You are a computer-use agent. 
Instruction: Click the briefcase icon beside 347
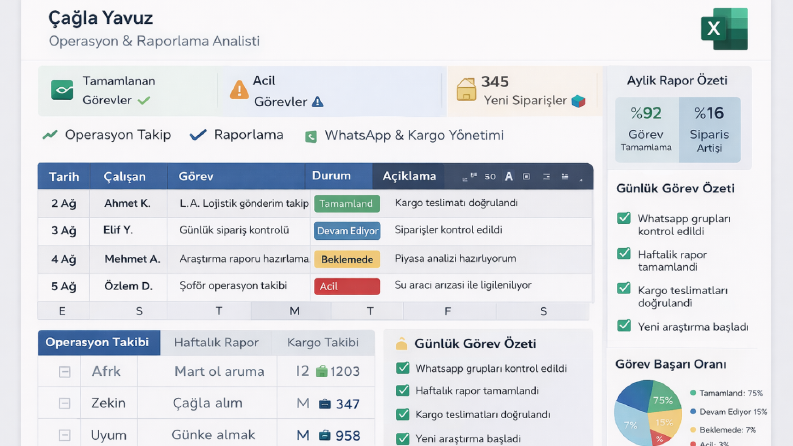[325, 404]
